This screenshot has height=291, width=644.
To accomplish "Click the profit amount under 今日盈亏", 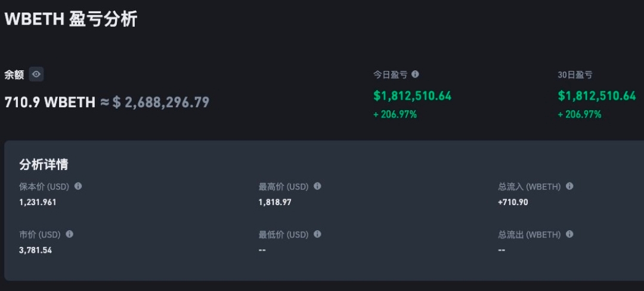I will click(x=412, y=95).
